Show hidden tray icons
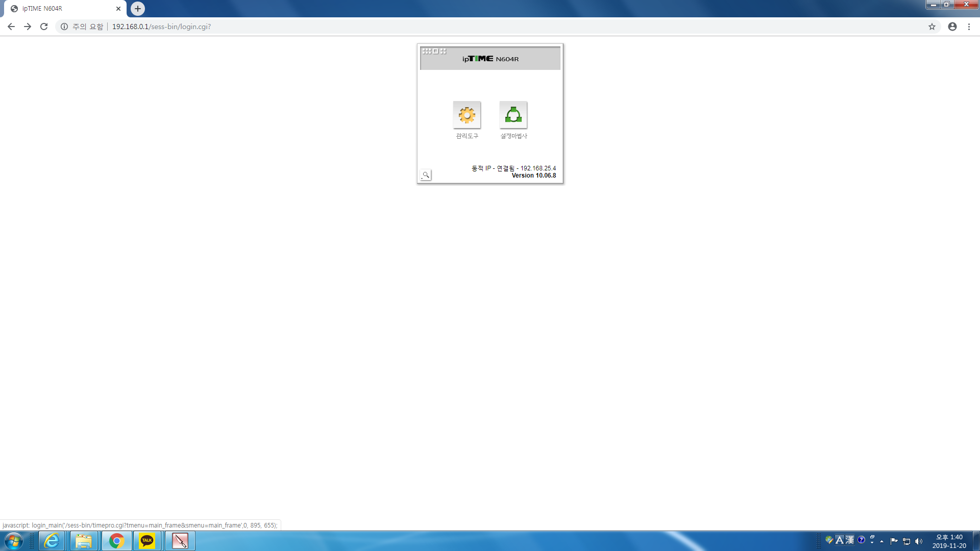 click(x=881, y=541)
